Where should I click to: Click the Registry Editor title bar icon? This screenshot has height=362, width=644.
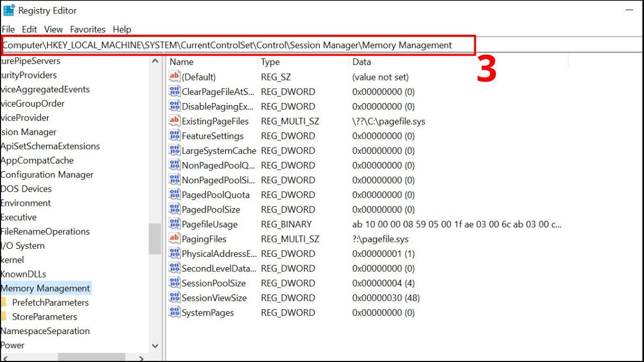click(8, 10)
